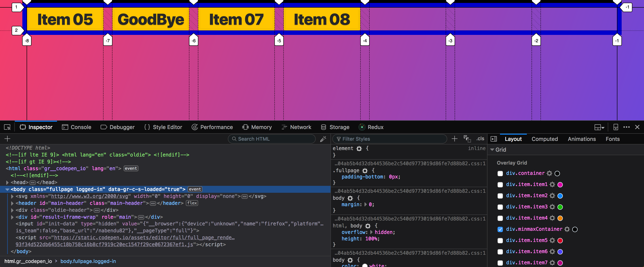Open the Style Editor tab

(163, 127)
